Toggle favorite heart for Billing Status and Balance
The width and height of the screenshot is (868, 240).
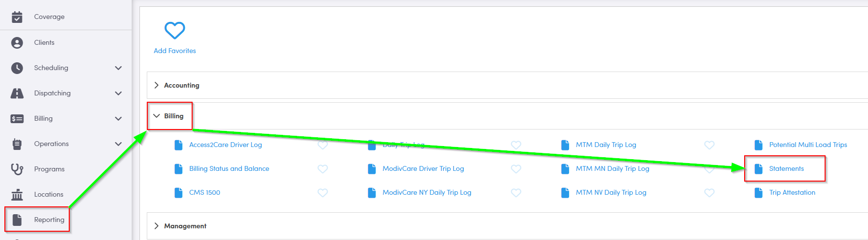coord(322,169)
